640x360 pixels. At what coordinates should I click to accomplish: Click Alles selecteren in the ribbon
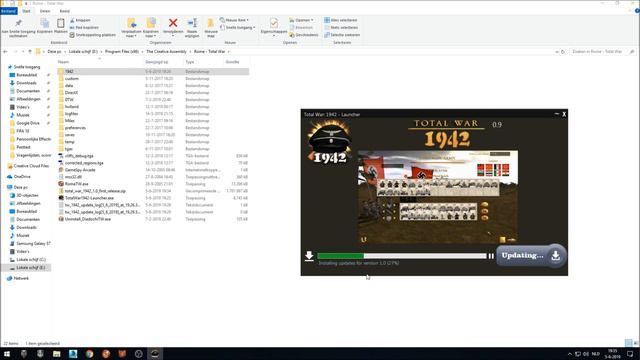point(341,20)
